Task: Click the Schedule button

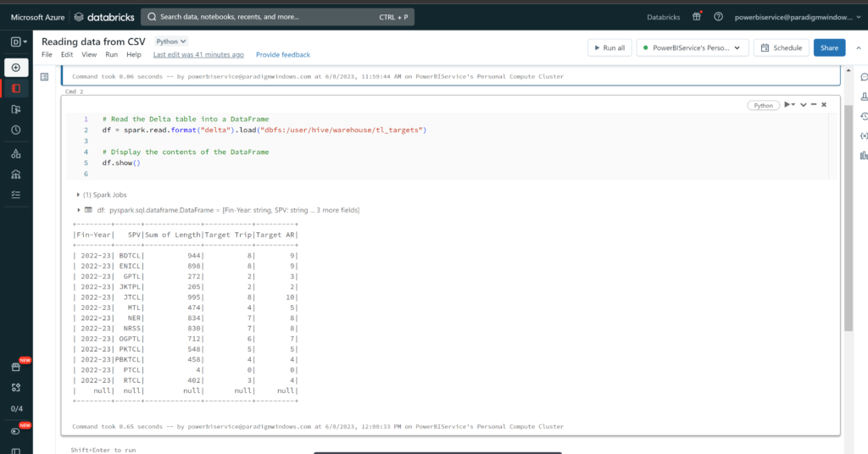Action: pyautogui.click(x=781, y=47)
